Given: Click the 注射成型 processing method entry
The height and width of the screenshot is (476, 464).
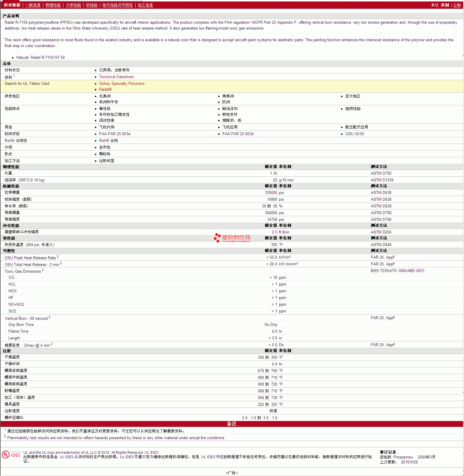Looking at the screenshot, I should [x=107, y=161].
